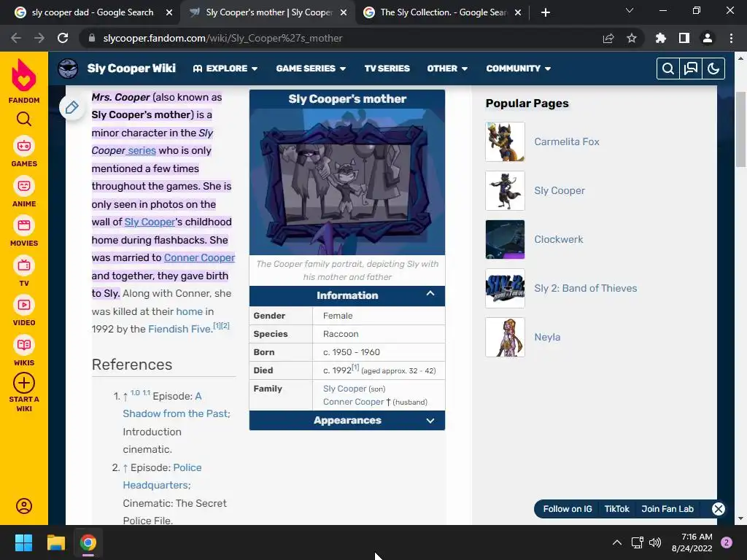Click the Start a Wiki plus icon
This screenshot has width=747, height=560.
(24, 383)
